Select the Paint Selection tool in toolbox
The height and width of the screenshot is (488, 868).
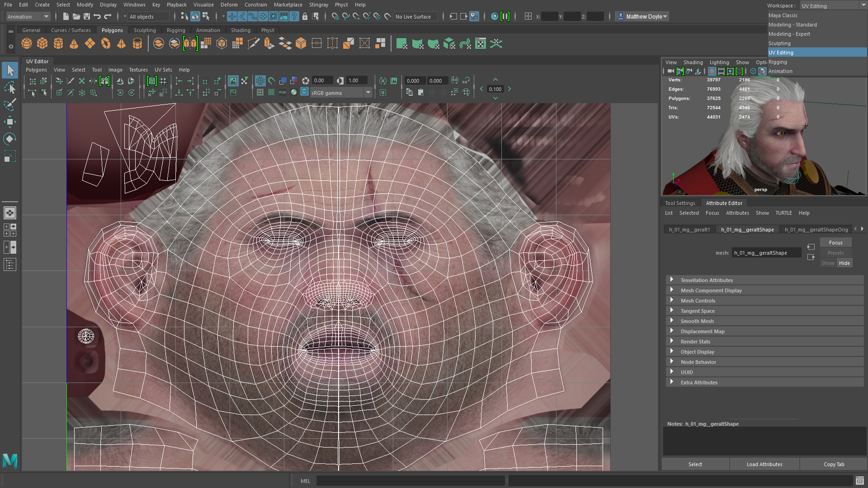tap(10, 104)
